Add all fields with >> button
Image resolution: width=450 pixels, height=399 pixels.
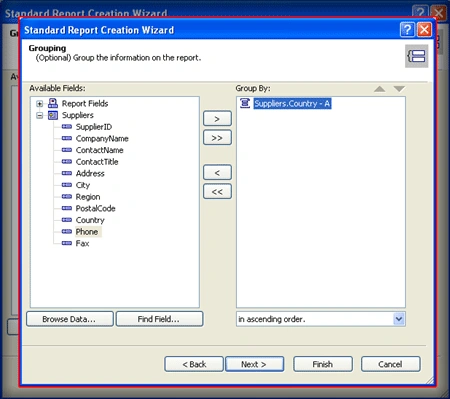pos(217,138)
